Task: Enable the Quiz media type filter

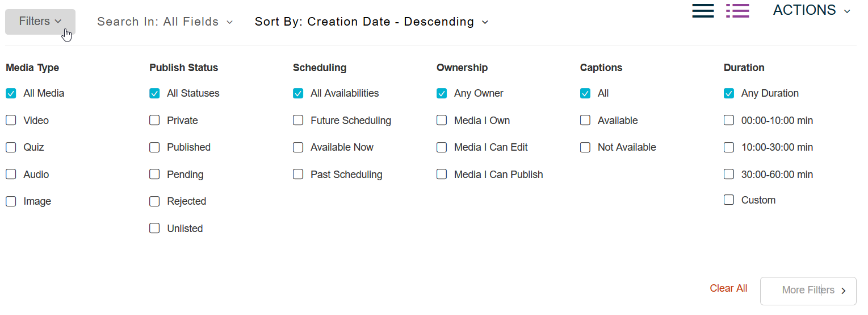Action: 11,147
